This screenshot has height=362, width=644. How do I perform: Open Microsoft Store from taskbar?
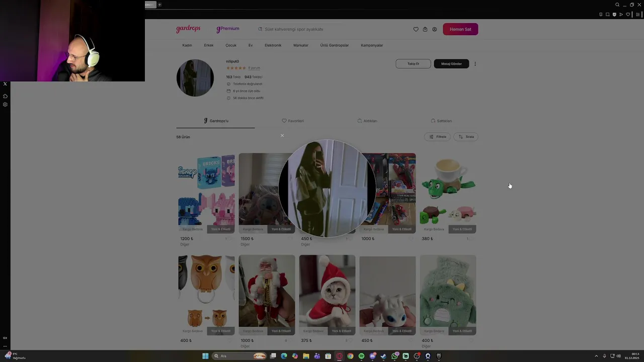328,356
